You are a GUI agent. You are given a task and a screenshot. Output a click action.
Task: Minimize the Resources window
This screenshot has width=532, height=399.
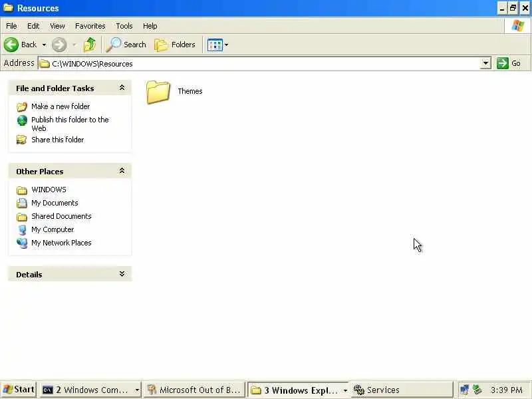[502, 8]
